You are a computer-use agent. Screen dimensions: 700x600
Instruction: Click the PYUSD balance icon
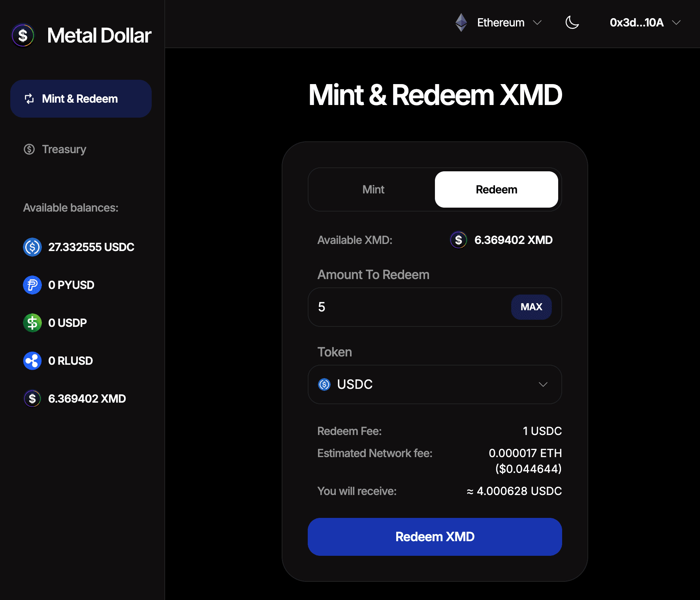click(32, 285)
